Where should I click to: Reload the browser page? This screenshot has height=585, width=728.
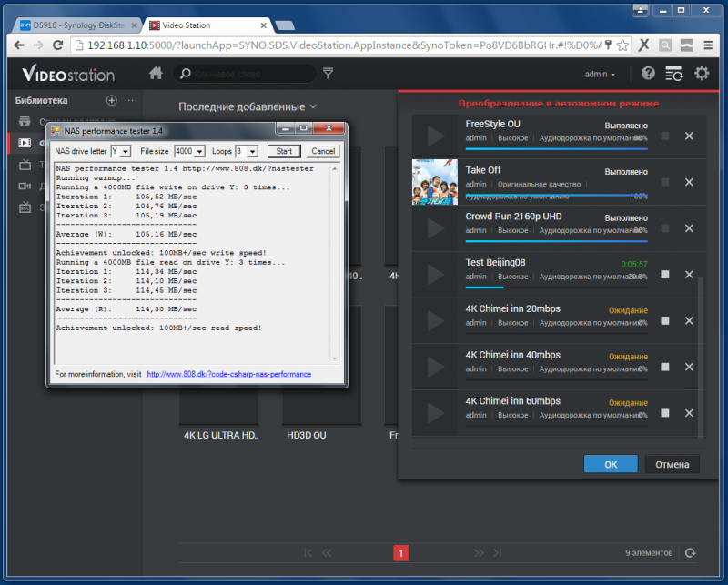coord(57,45)
